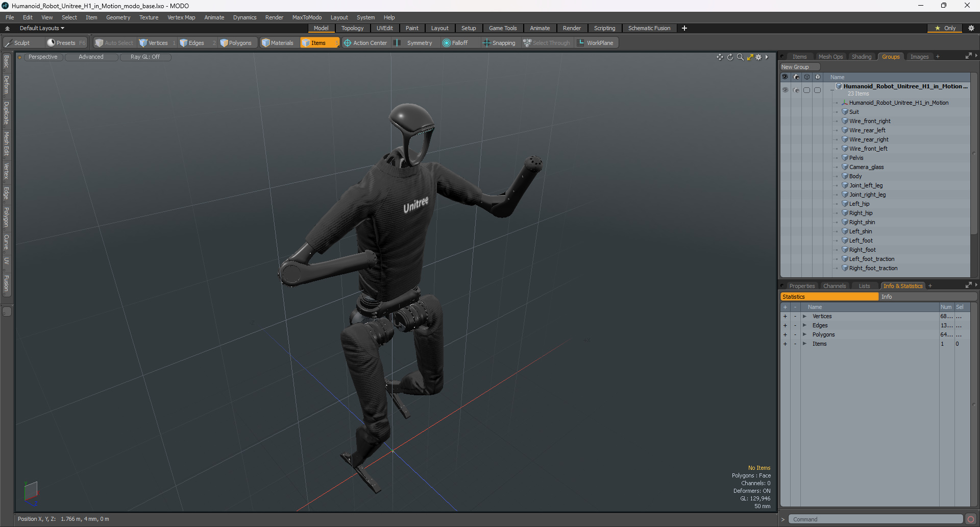This screenshot has height=527, width=980.
Task: Click the viewport move/pan icon
Action: [720, 57]
